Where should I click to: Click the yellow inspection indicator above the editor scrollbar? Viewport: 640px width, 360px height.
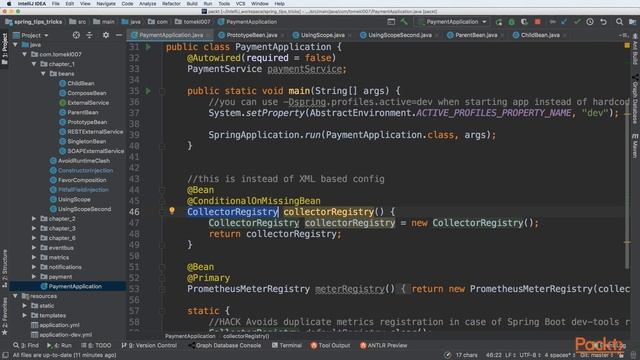627,46
